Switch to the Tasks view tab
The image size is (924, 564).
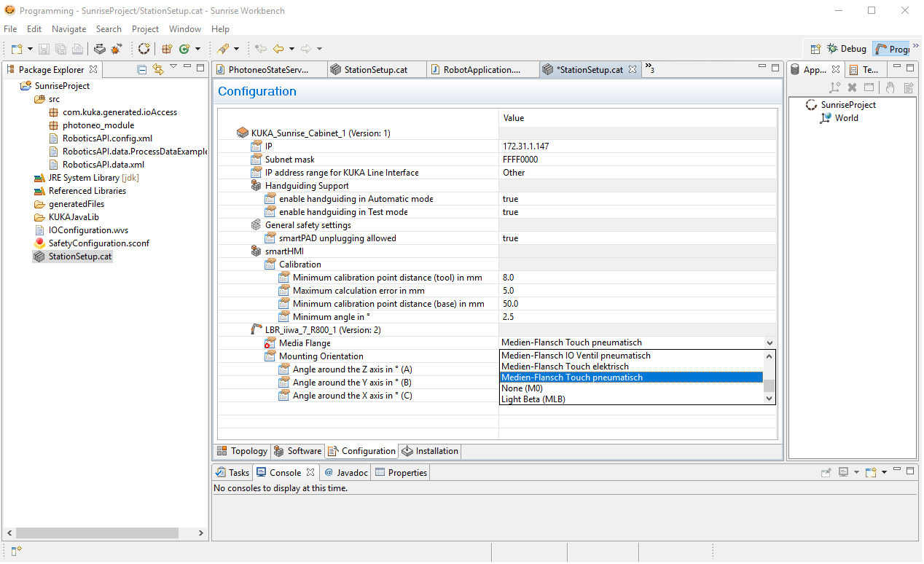(x=232, y=473)
